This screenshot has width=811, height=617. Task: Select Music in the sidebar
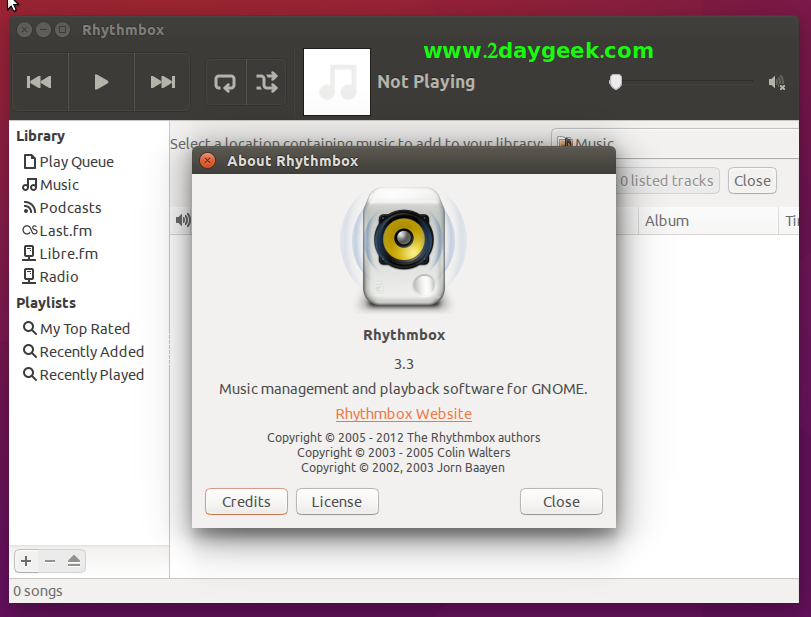point(51,185)
